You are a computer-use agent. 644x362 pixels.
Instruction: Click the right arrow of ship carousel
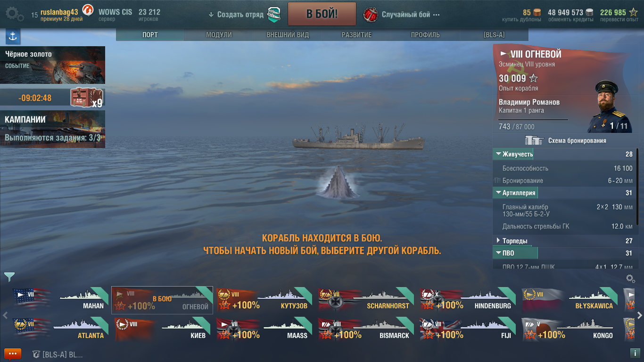point(639,315)
